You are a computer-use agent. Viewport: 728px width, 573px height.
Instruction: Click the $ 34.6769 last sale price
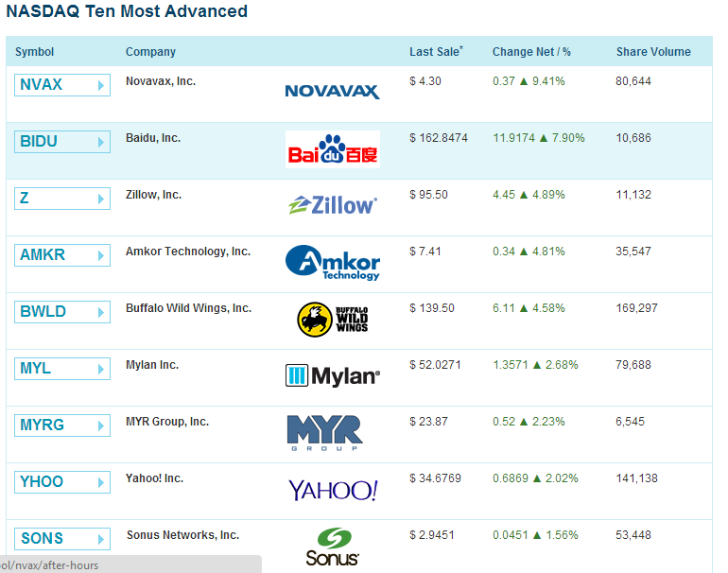pyautogui.click(x=435, y=477)
